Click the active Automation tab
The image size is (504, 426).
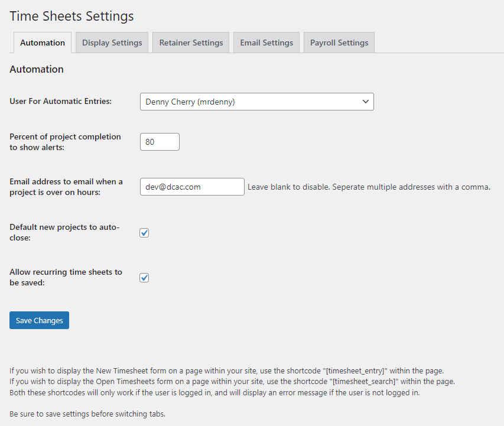tap(43, 43)
